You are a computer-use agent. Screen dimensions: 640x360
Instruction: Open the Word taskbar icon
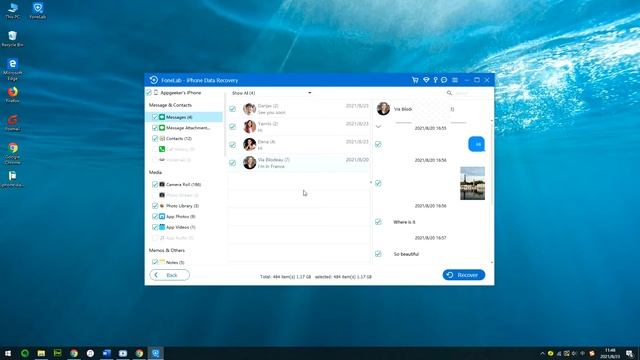tap(107, 353)
